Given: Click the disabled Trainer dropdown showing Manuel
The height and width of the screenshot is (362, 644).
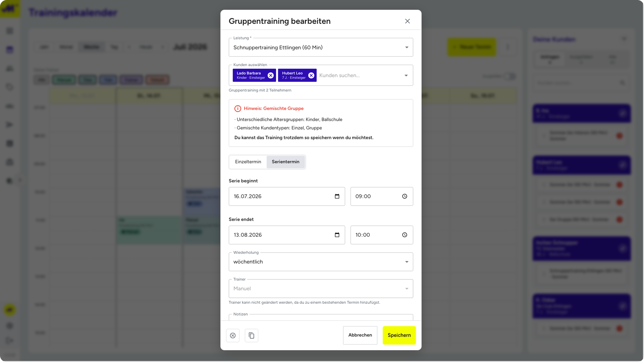Looking at the screenshot, I should click(321, 289).
